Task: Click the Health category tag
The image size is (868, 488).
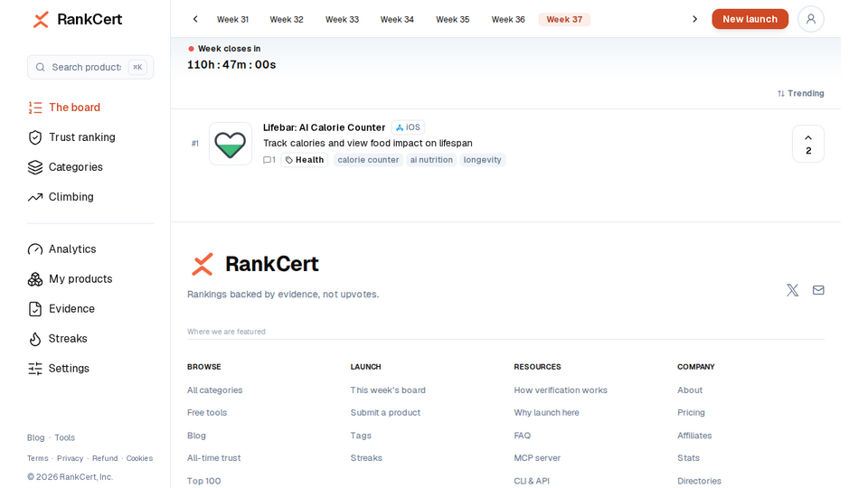Action: coord(305,160)
